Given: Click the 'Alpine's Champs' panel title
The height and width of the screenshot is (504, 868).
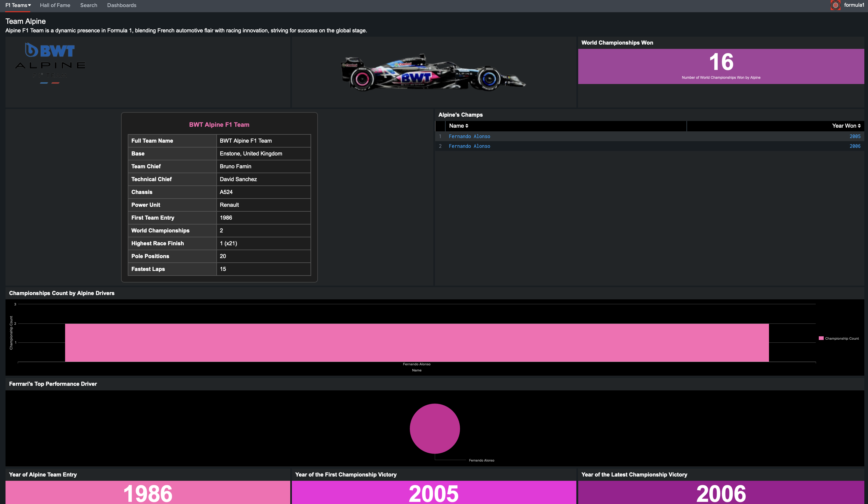Looking at the screenshot, I should pyautogui.click(x=460, y=115).
